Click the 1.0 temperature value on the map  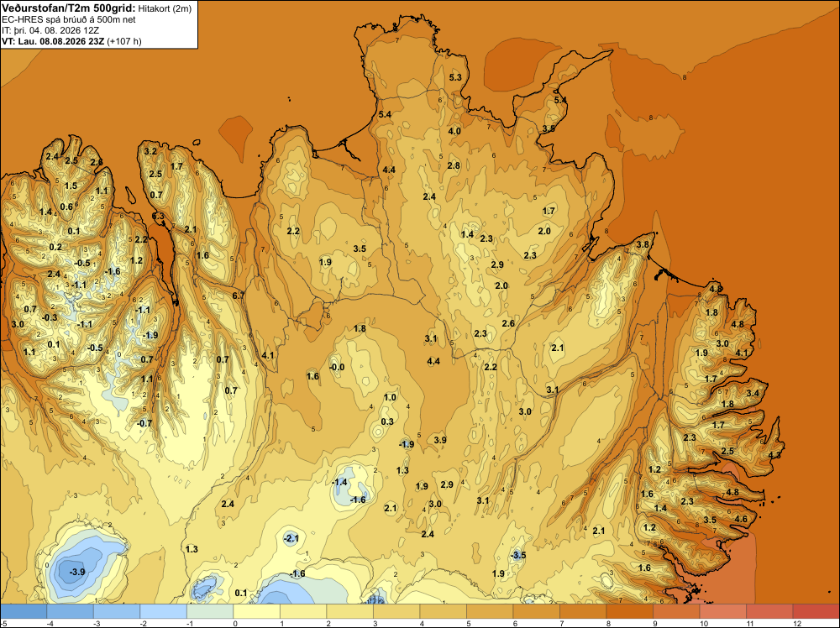[390, 397]
